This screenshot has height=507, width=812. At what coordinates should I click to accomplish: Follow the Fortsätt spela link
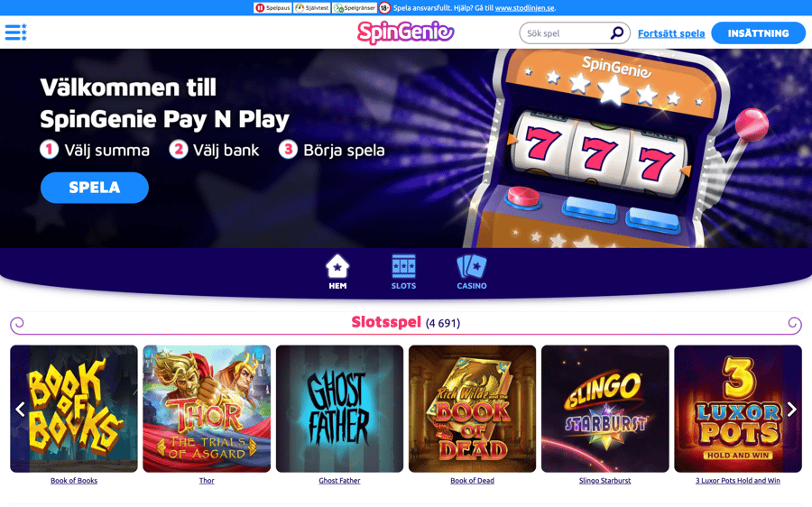click(x=671, y=33)
